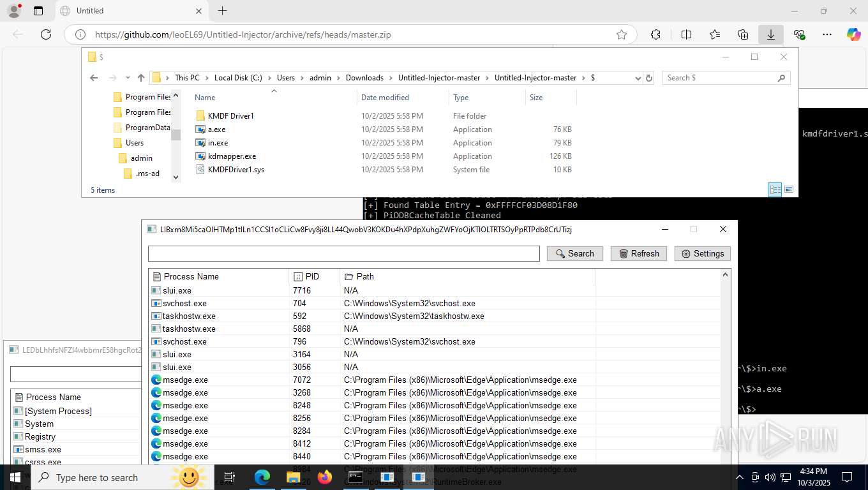Click the Refresh button in injector window
The image size is (868, 490).
pyautogui.click(x=639, y=253)
